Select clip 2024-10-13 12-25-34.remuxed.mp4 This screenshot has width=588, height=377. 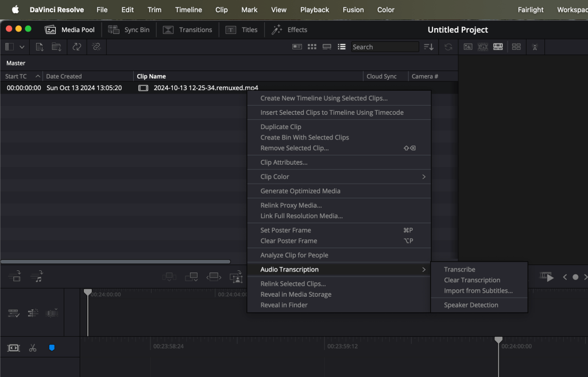pyautogui.click(x=206, y=88)
